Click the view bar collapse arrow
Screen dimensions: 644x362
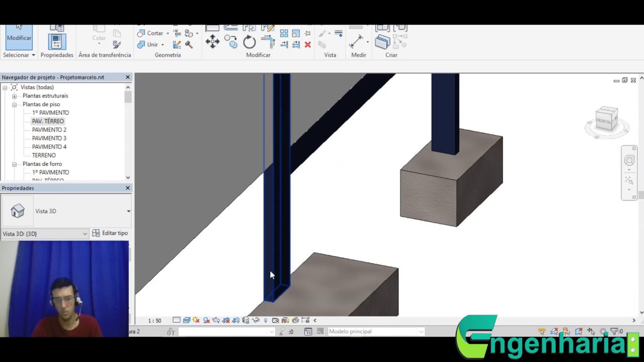click(315, 320)
